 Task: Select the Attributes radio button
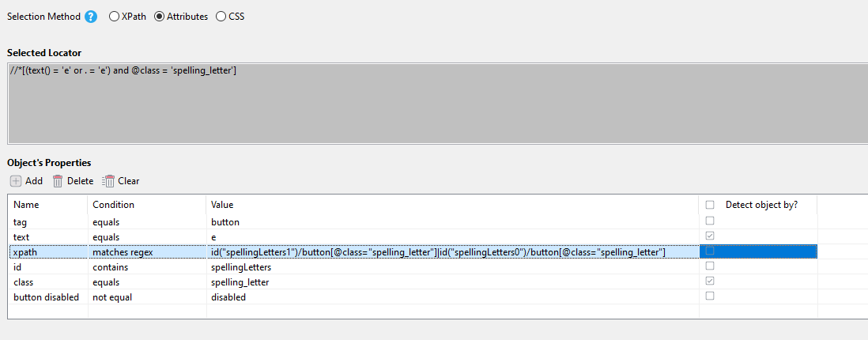click(160, 16)
